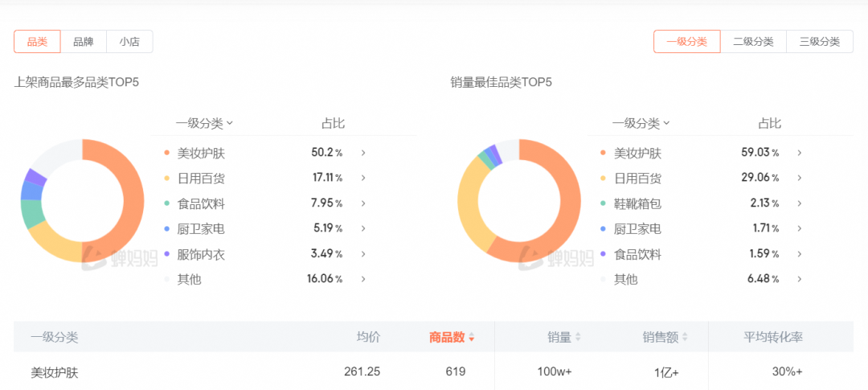Click 59.03% value in right legend
This screenshot has width=868, height=390.
coord(760,153)
